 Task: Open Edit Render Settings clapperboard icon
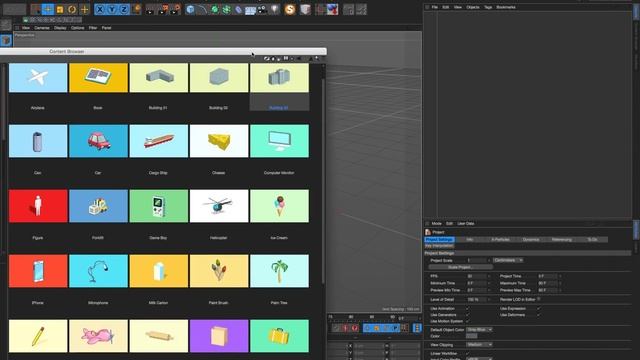tap(175, 9)
